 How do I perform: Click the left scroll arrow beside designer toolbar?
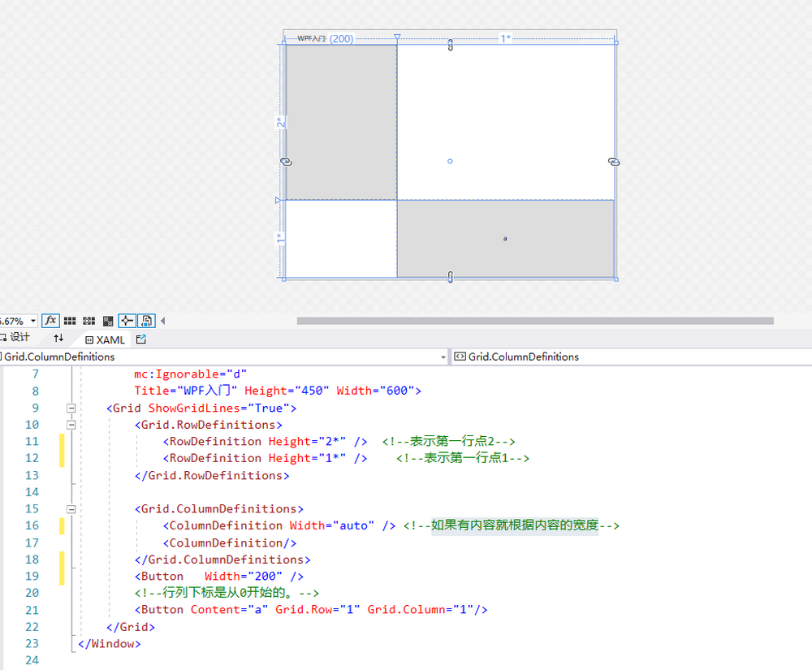163,321
